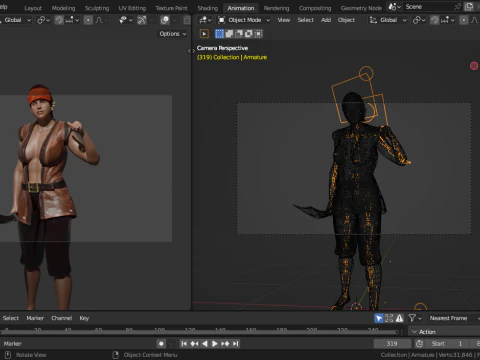Toggle auto keying record button
The height and width of the screenshot is (360, 480).
pos(161,343)
